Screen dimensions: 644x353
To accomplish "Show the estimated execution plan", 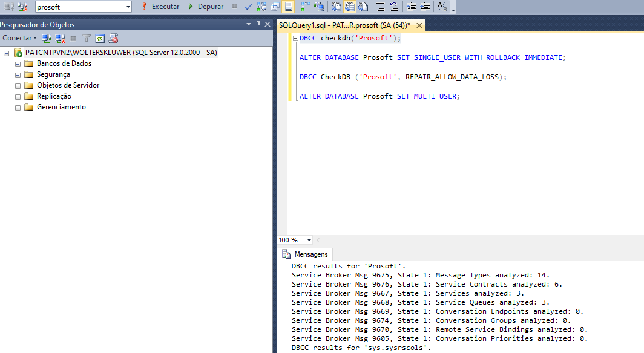I will click(x=261, y=7).
